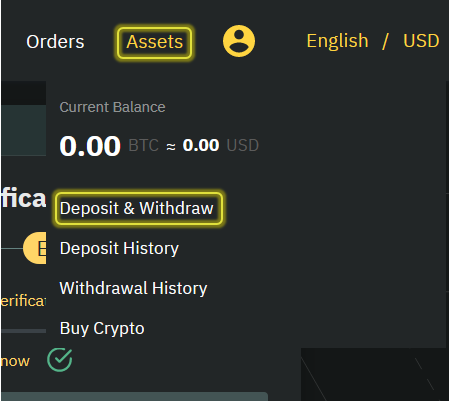Open the Deposit History entry
This screenshot has width=449, height=401.
pos(119,249)
